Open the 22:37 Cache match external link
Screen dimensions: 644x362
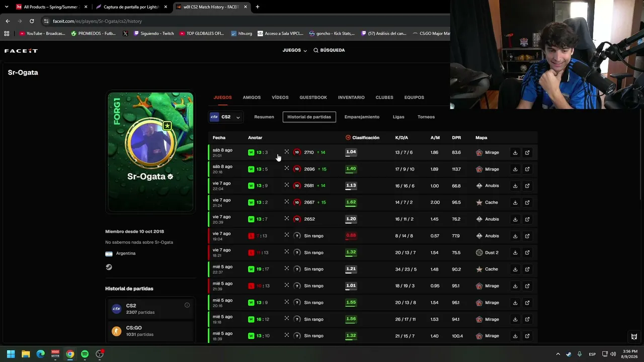pyautogui.click(x=527, y=269)
